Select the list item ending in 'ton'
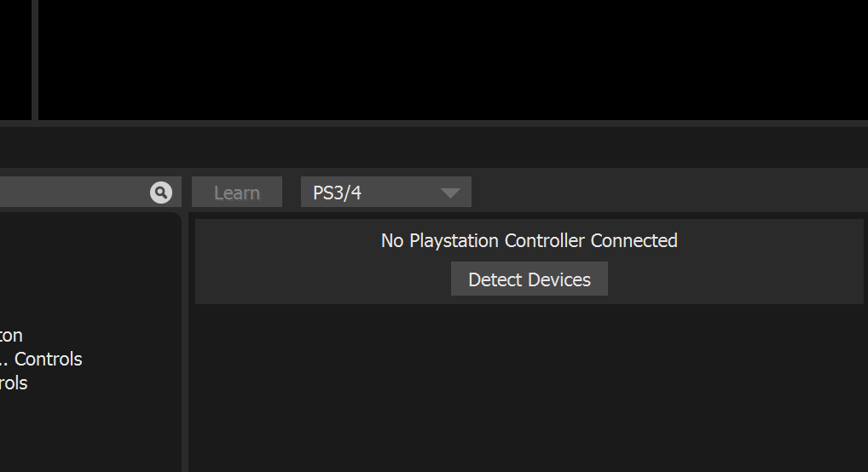Image resolution: width=868 pixels, height=472 pixels. pos(11,336)
